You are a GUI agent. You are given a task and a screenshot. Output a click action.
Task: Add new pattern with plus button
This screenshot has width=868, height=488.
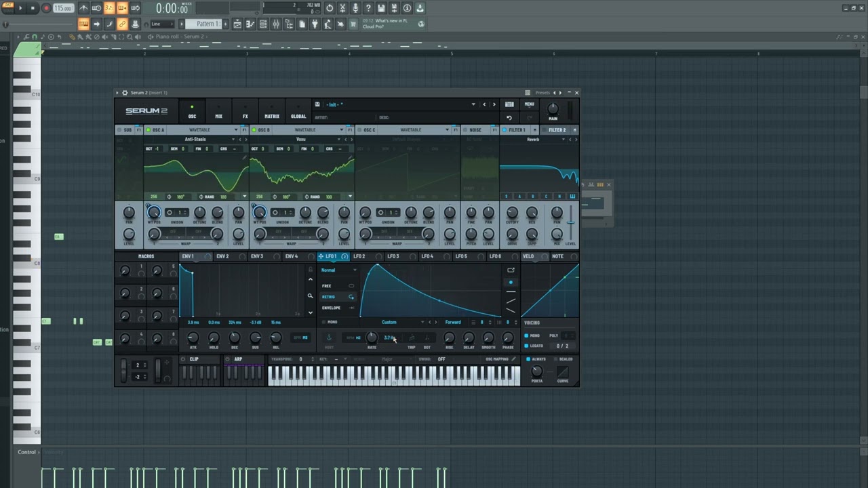coord(225,24)
